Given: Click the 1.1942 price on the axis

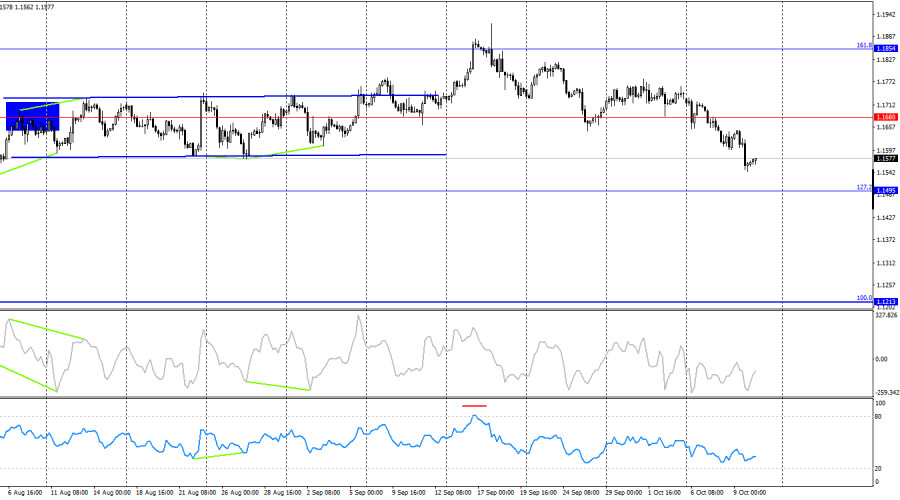Looking at the screenshot, I should [885, 15].
